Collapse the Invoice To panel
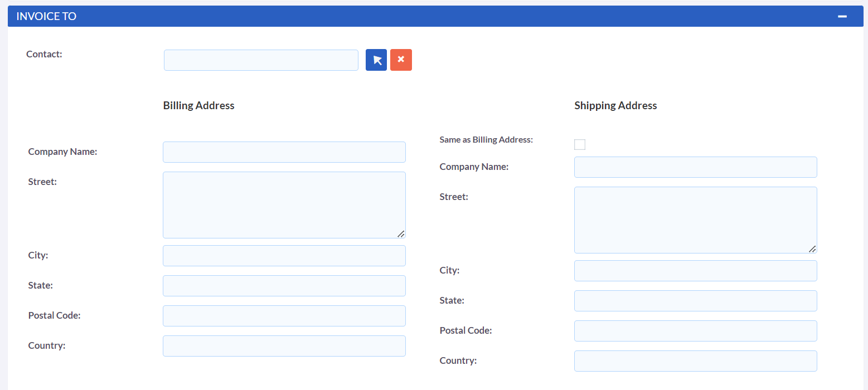Image resolution: width=868 pixels, height=390 pixels. point(842,17)
